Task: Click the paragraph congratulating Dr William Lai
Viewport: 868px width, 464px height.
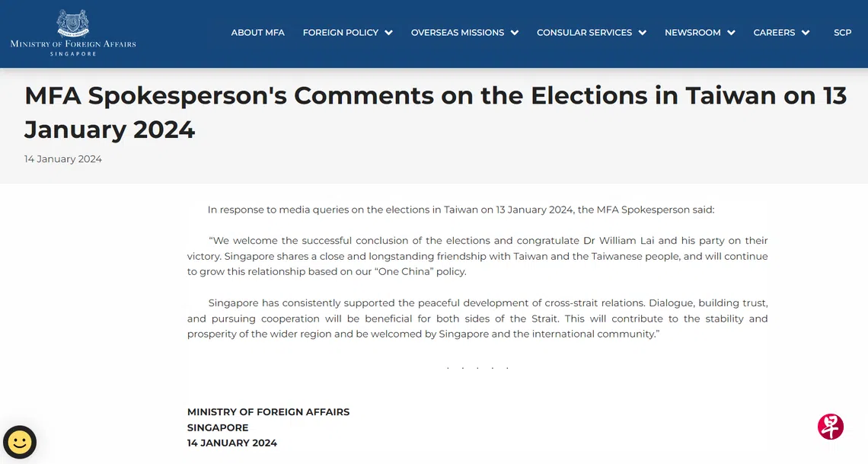Action: [477, 256]
